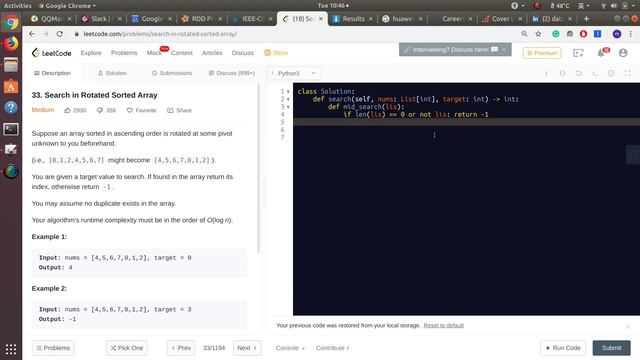Switch to the Results browser tab
Screen dimensions: 640x360
click(x=352, y=19)
